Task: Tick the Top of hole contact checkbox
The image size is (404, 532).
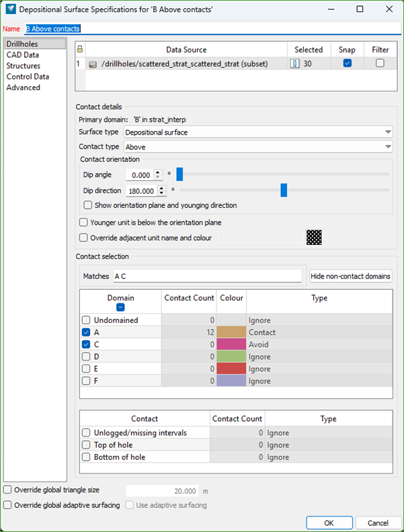Action: pyautogui.click(x=85, y=445)
